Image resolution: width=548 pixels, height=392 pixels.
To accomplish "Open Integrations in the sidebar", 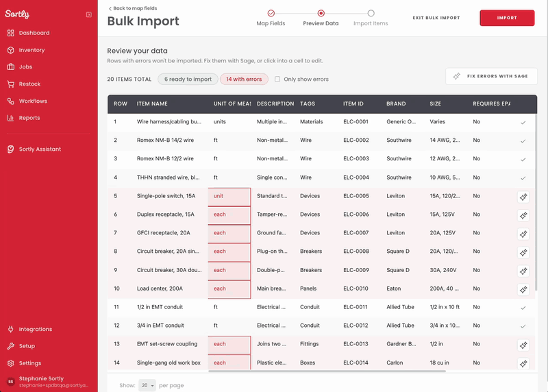I will 36,329.
